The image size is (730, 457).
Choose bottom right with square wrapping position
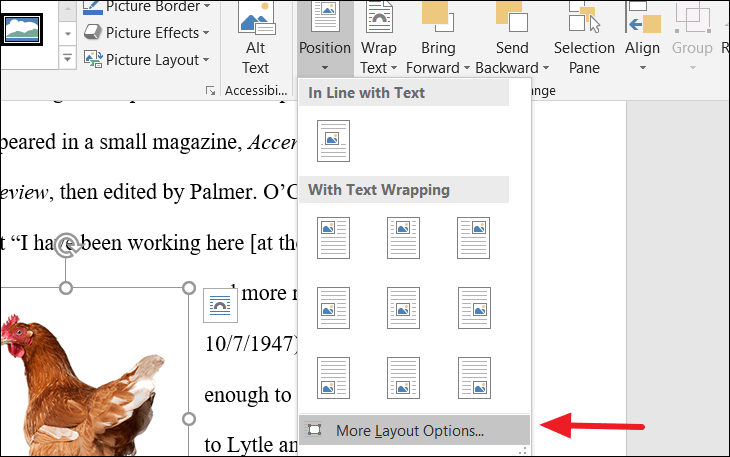click(x=474, y=378)
